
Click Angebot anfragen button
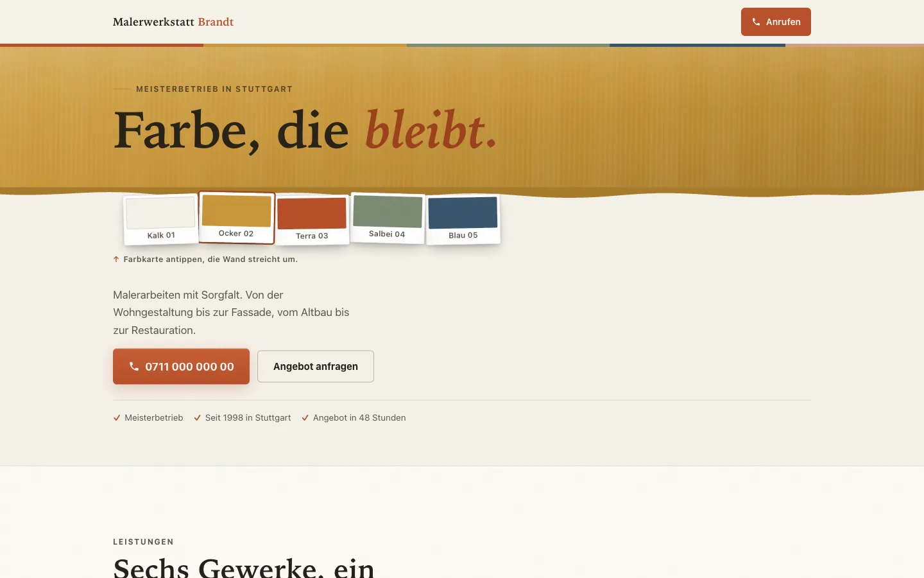click(316, 367)
